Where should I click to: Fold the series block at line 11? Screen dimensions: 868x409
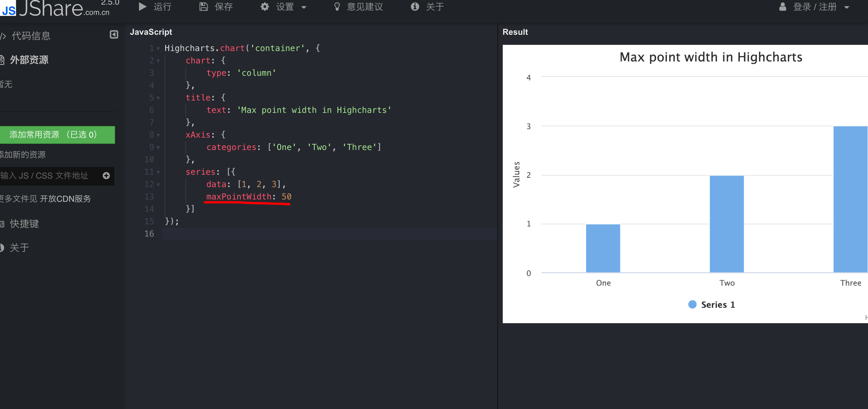[158, 172]
